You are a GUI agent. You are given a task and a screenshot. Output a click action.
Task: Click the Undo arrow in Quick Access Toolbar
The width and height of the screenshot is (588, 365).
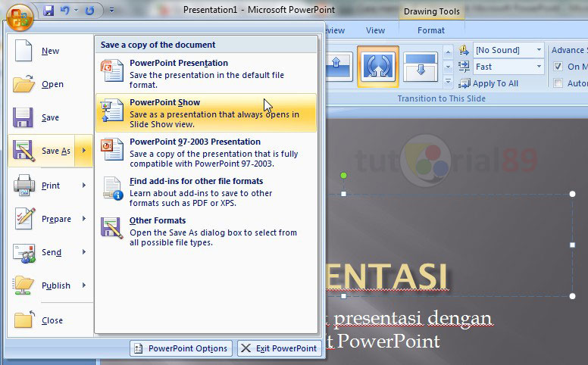65,11
